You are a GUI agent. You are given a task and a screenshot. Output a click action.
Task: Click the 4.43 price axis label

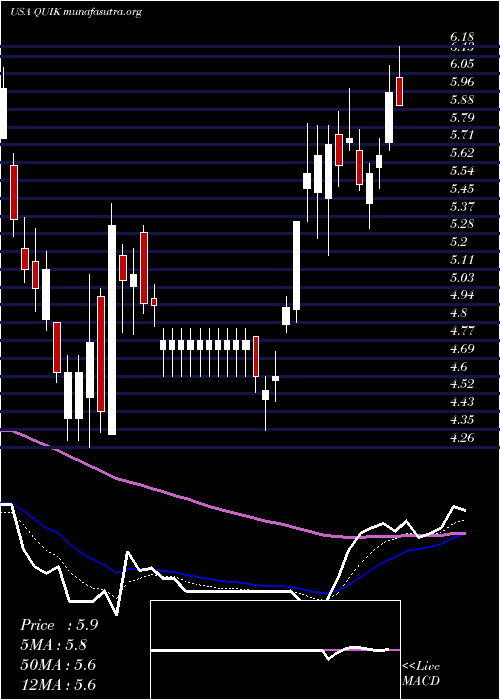coord(462,401)
